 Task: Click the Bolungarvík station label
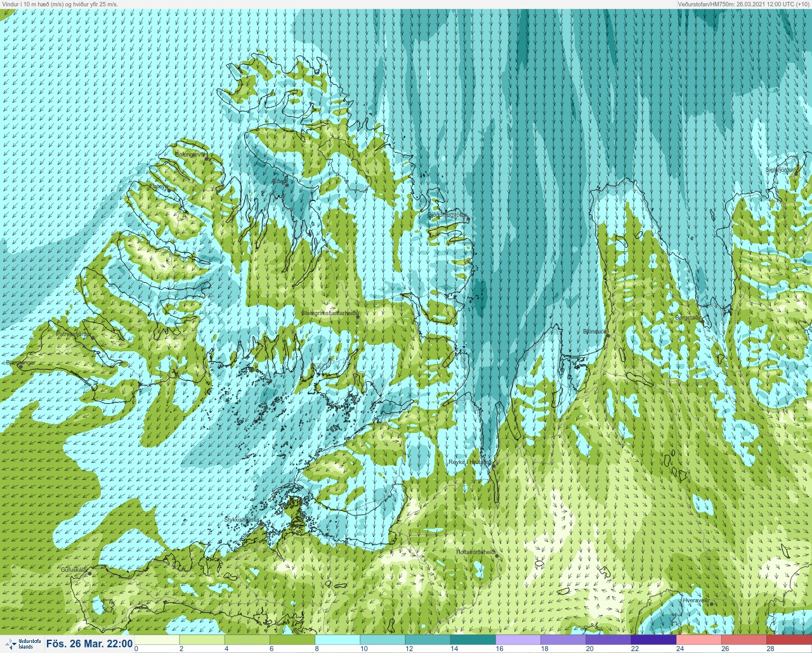coord(190,155)
